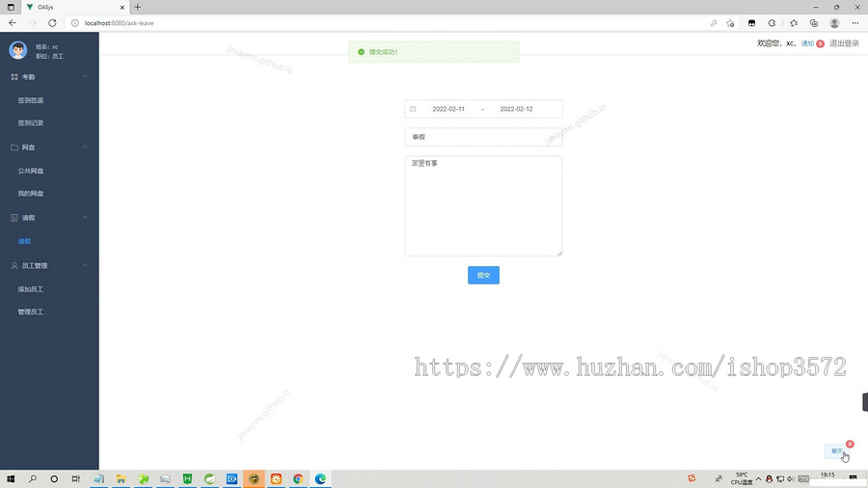Screen dimensions: 868x488
Task: Select the highlighted 请假 submenu item
Action: tap(24, 241)
